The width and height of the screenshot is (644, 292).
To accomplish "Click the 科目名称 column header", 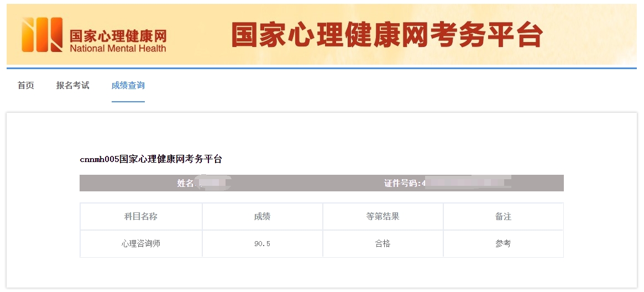I will click(x=141, y=216).
